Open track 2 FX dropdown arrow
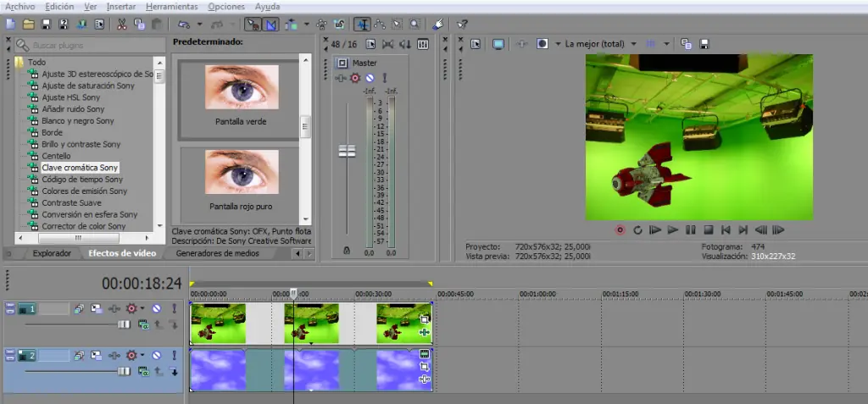Screen dimensions: 868x404 point(142,355)
